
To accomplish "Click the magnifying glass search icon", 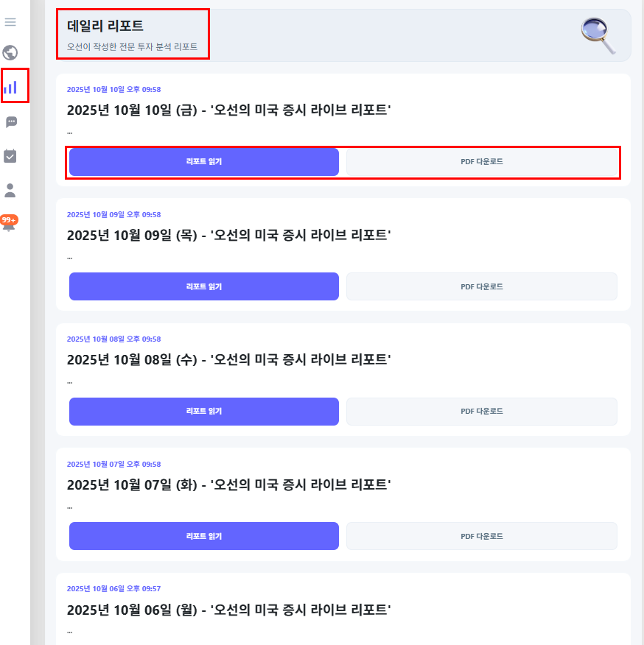I will coord(598,35).
